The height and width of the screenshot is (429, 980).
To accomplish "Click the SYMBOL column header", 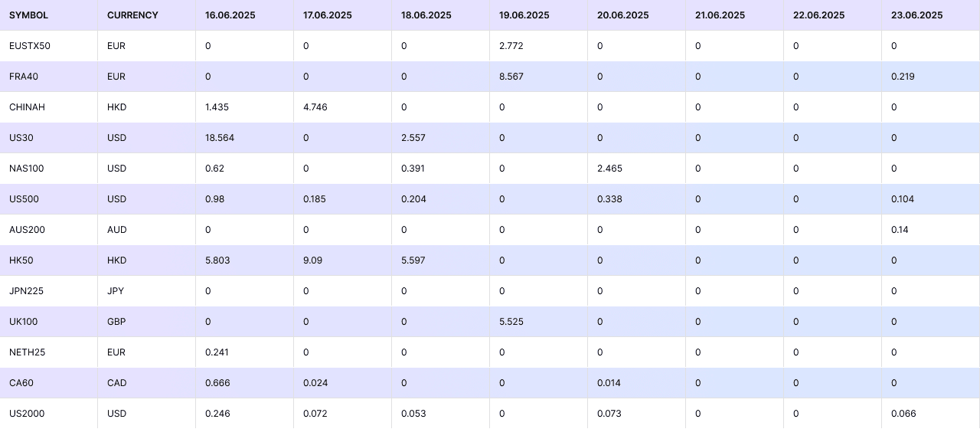I will [x=28, y=15].
